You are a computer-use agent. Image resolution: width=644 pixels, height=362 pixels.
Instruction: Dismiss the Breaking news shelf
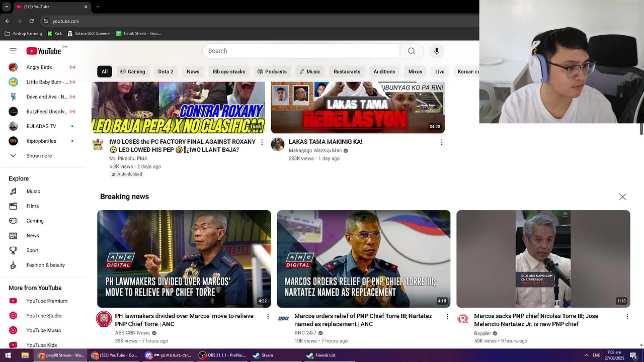click(622, 197)
